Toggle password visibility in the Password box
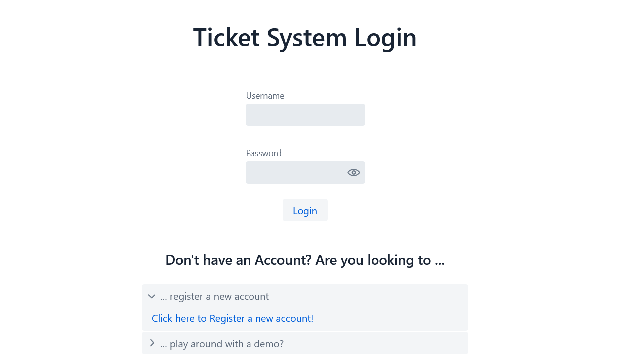Screen dimensions: 624x364 353,173
